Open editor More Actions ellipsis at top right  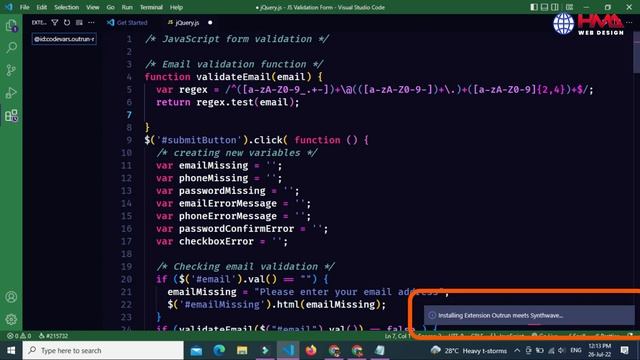tap(629, 22)
